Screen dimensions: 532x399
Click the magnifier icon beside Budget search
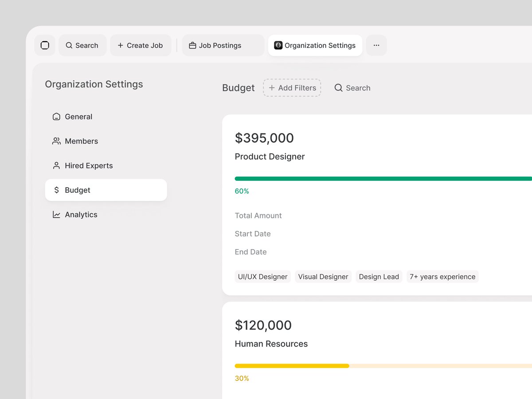tap(338, 88)
